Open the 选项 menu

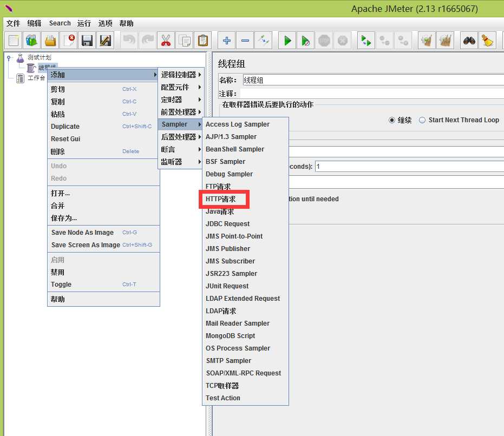click(x=105, y=23)
